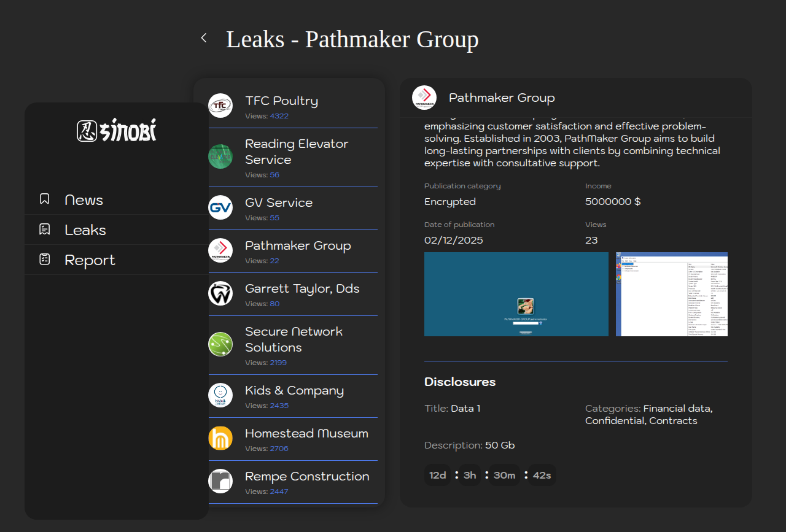The width and height of the screenshot is (786, 532).
Task: Open the login screen screenshot thumbnail
Action: (516, 294)
